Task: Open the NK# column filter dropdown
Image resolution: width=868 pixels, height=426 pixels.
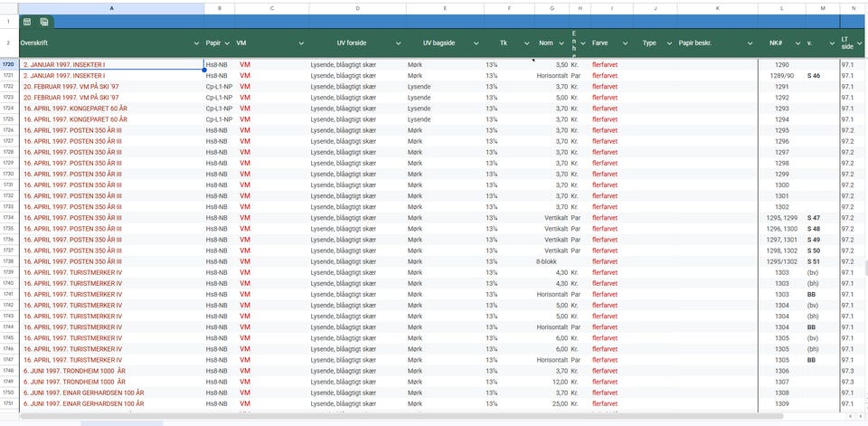Action: click(x=799, y=43)
